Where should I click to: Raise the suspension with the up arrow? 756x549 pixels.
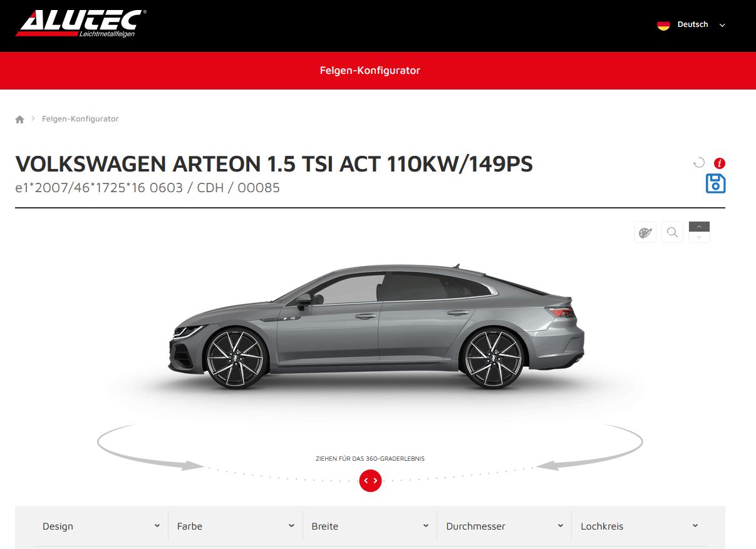coord(699,227)
